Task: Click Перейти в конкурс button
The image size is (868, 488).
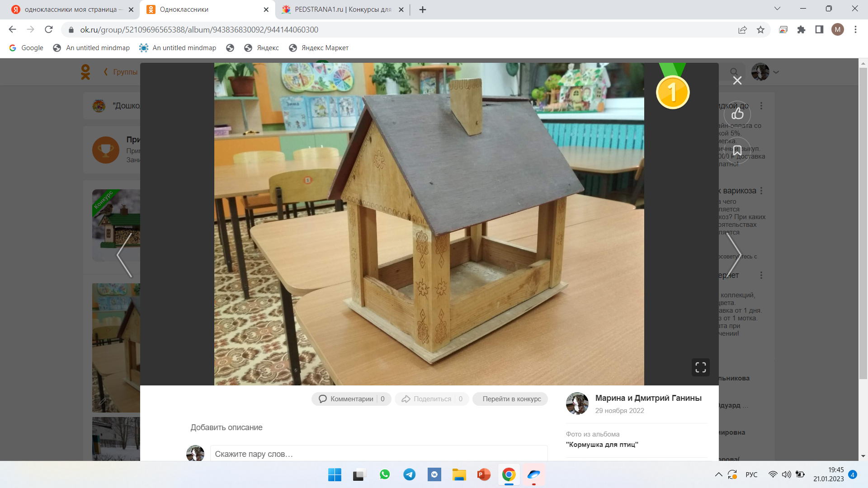Action: tap(511, 399)
